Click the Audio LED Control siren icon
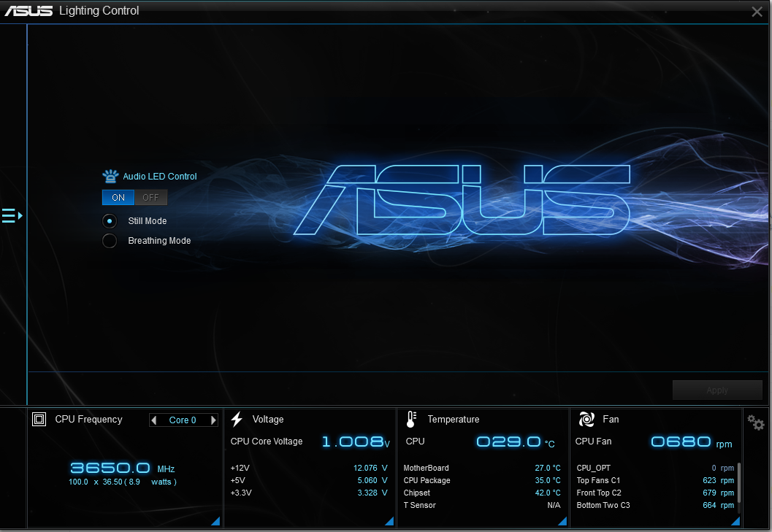Screen dimensions: 772x532 (x=110, y=176)
